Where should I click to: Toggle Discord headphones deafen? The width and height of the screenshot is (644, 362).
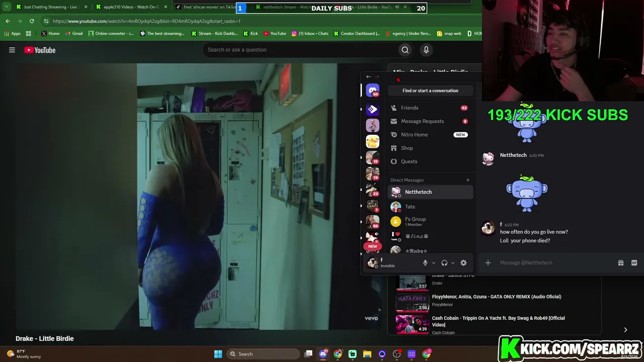(444, 263)
